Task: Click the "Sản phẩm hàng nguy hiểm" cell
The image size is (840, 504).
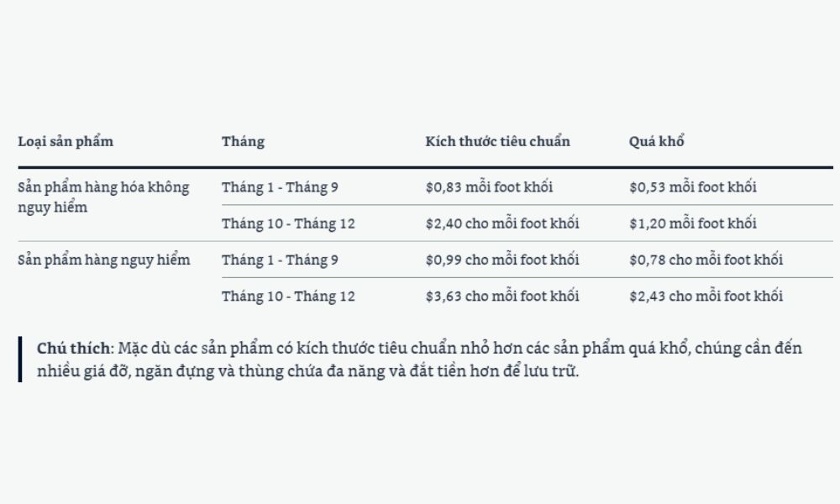Action: (x=104, y=260)
